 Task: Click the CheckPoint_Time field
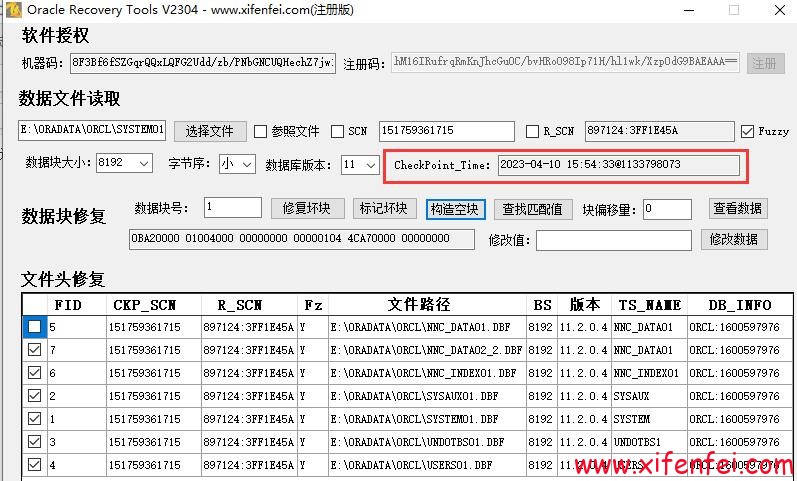coord(619,165)
